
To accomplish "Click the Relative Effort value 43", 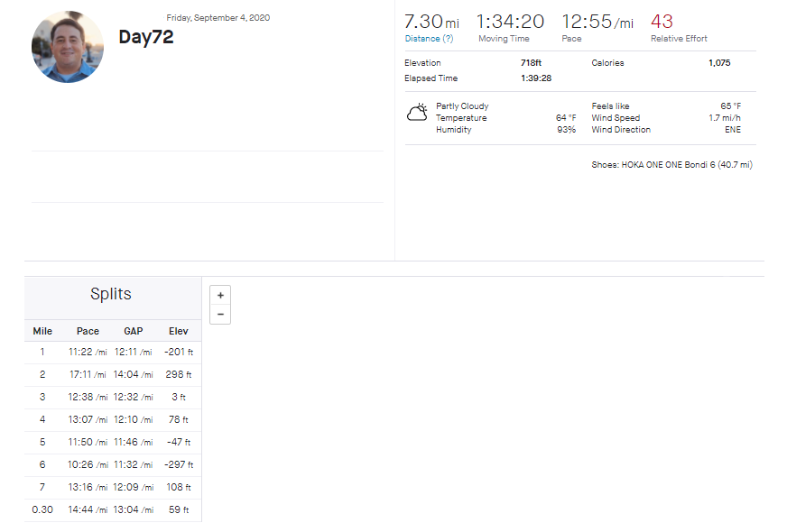I will (x=662, y=21).
